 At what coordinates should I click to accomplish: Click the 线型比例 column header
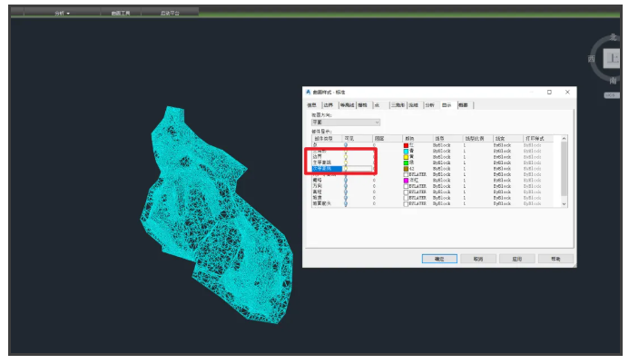tap(477, 139)
